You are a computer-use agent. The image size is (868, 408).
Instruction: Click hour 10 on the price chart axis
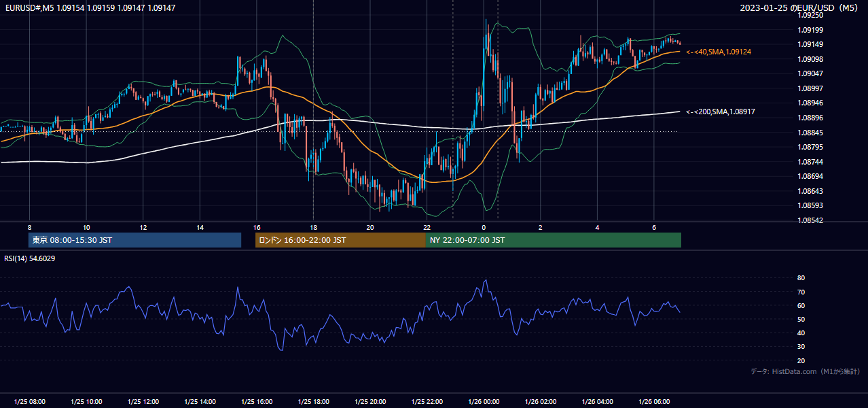(86, 227)
